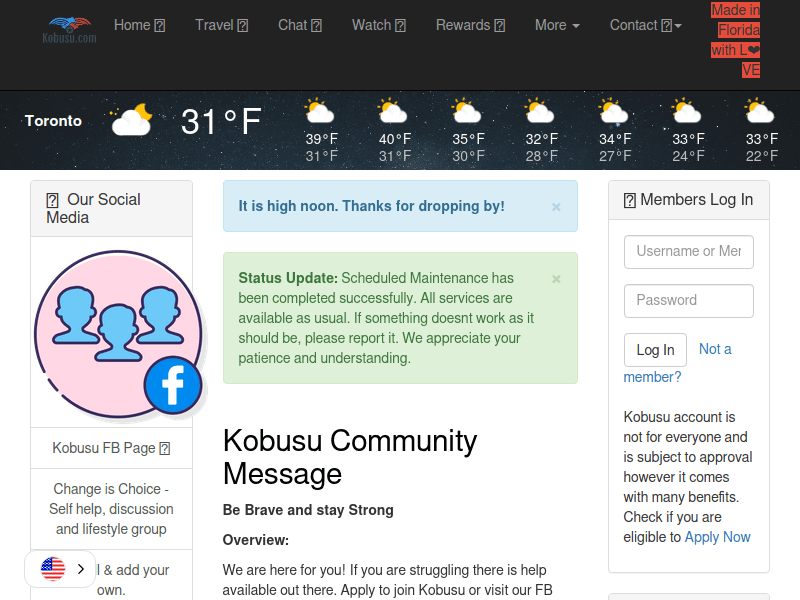
Task: Expand the language selector chevron
Action: (x=79, y=568)
